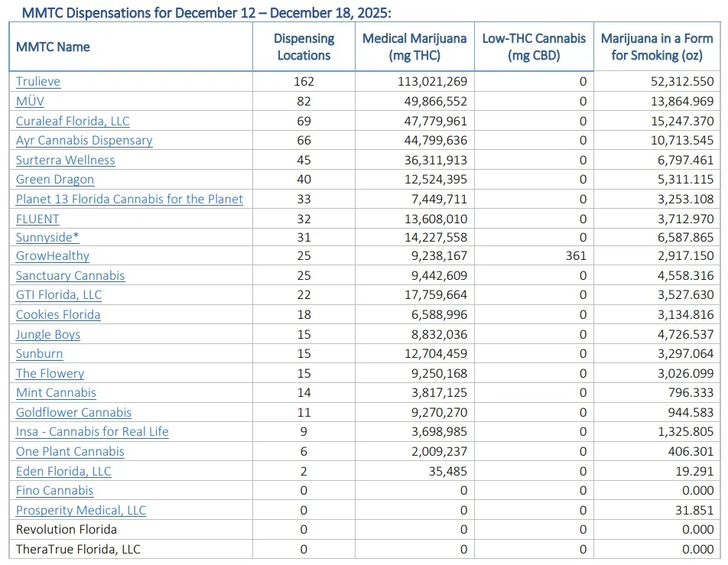Viewport: 728px width, 565px height.
Task: Open the Goldflower Cannabis link
Action: coord(73,413)
